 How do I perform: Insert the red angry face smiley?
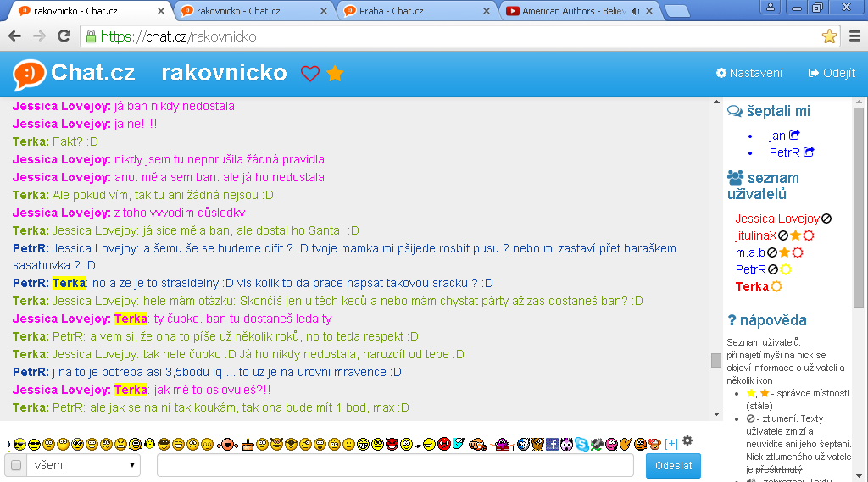(444, 444)
